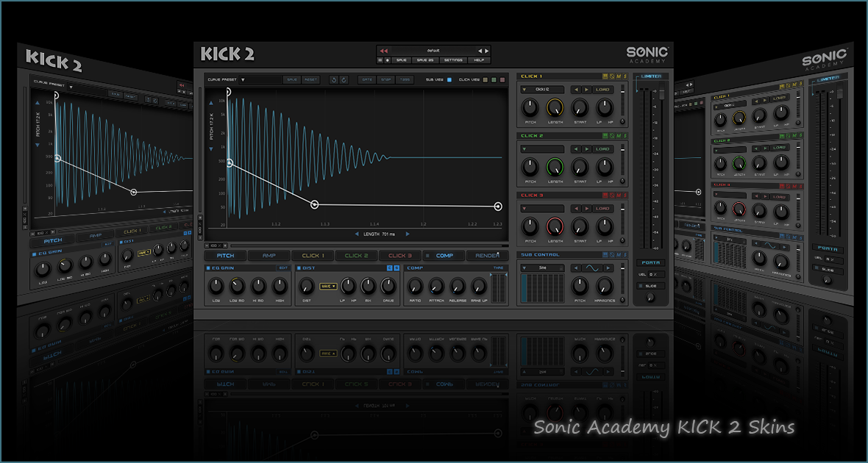This screenshot has width=868, height=463.
Task: Open the RENDER tab
Action: click(487, 256)
